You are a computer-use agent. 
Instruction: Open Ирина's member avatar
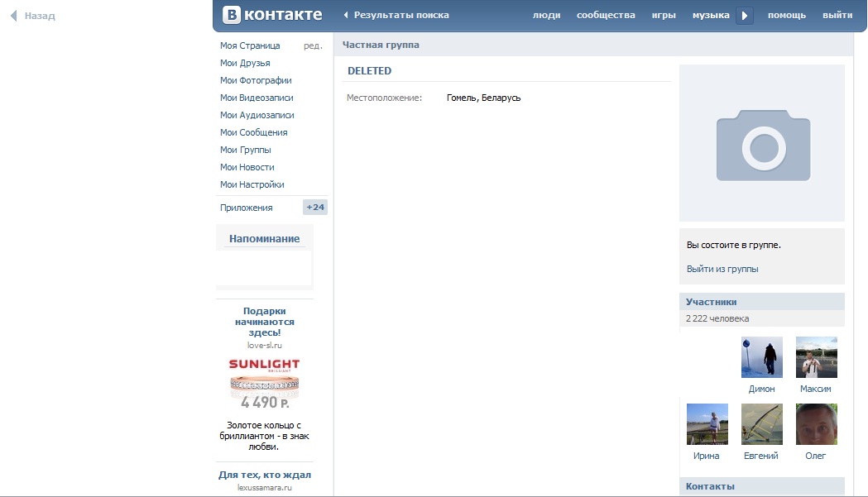(707, 424)
